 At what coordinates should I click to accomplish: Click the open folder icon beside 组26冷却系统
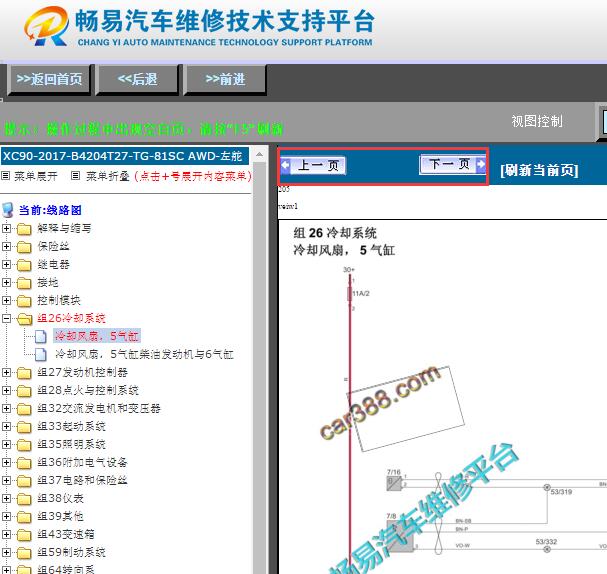click(x=24, y=319)
